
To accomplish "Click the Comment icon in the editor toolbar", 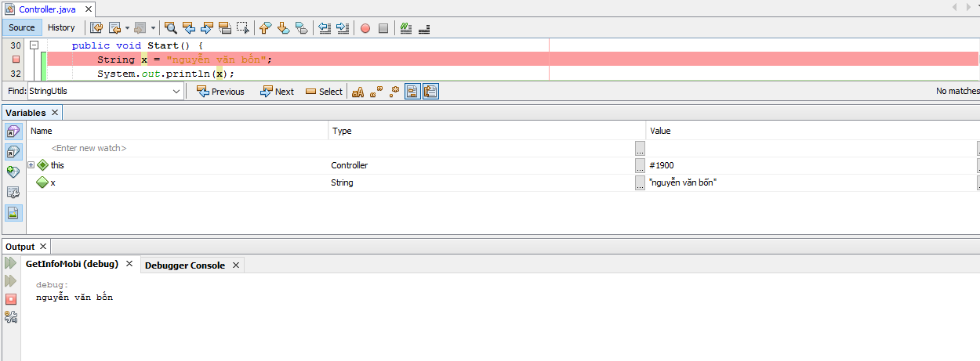I will [405, 28].
